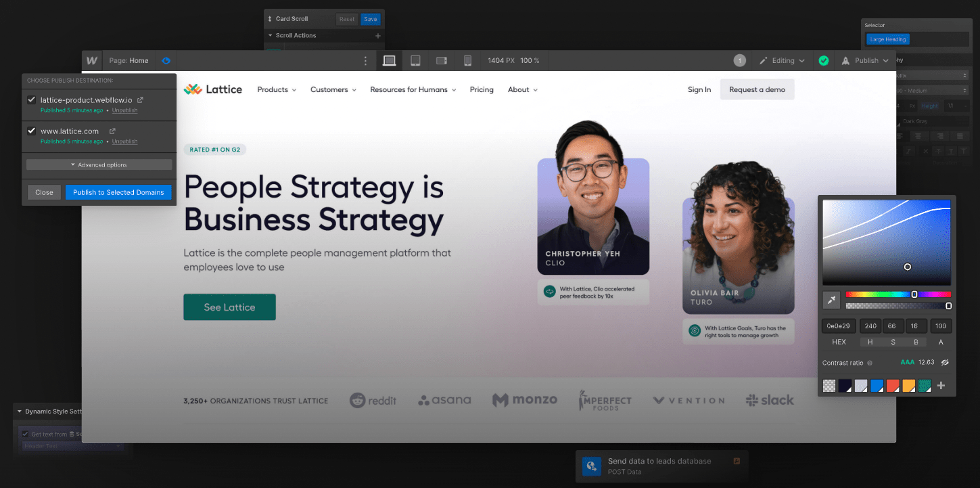Expand Advanced options in the publish panel
Viewport: 980px width, 488px height.
pos(99,164)
